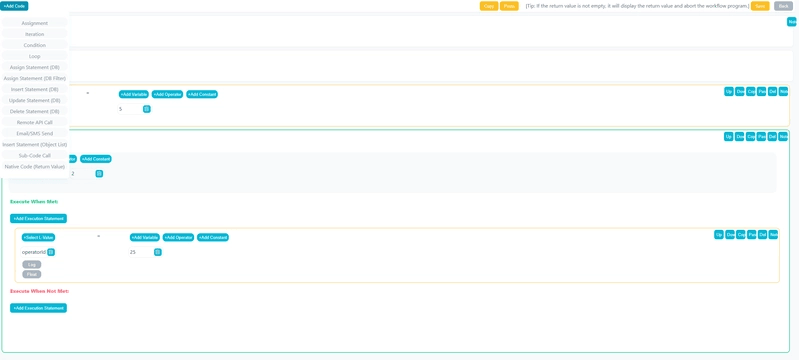Viewport: 799px width, 360px height.
Task: Click +Select L-Value in operatorid statement
Action: [x=38, y=237]
